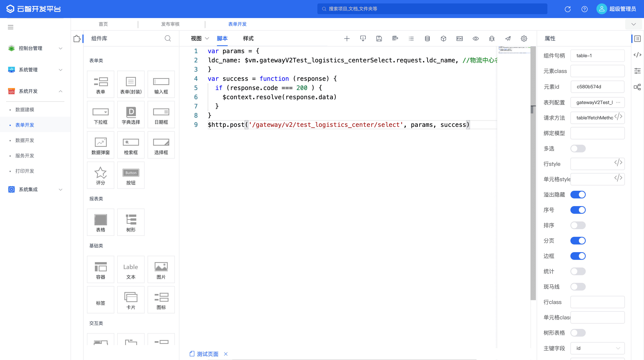Open 数据开发 in sidebar
Image resolution: width=644 pixels, height=360 pixels.
point(25,140)
